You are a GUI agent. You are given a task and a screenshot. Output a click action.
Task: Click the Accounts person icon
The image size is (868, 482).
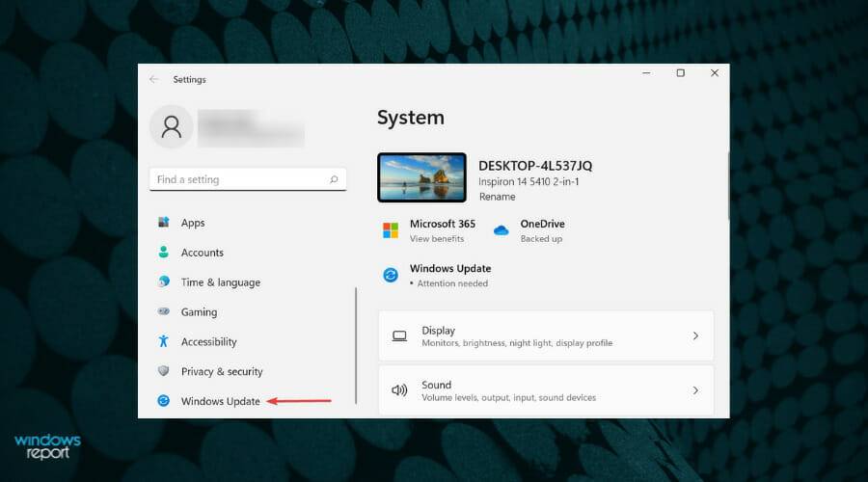click(163, 253)
